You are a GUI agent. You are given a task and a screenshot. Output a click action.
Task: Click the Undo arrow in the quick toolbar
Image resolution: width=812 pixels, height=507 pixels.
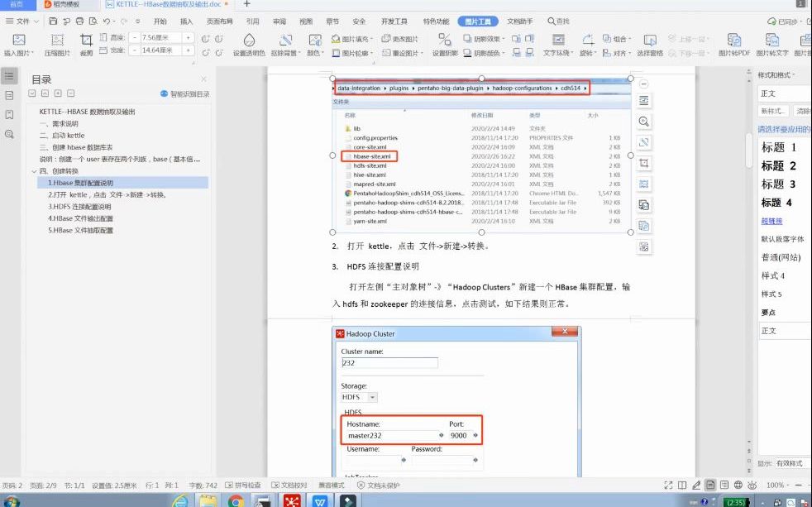pyautogui.click(x=106, y=22)
